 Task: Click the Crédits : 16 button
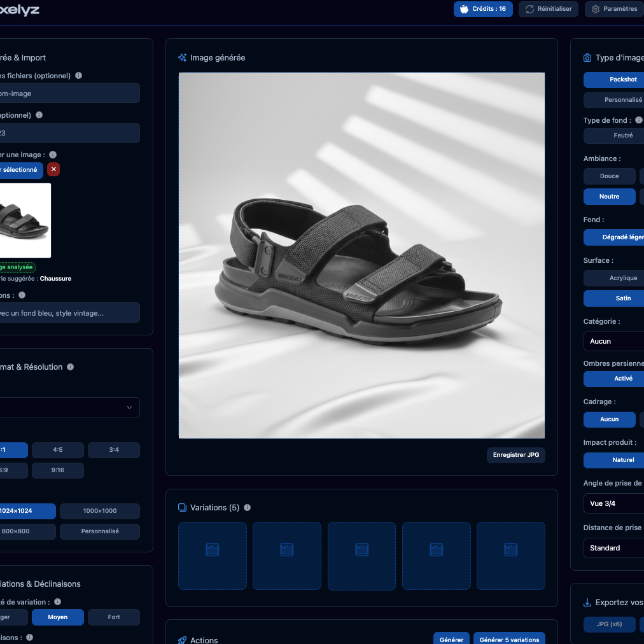point(482,9)
